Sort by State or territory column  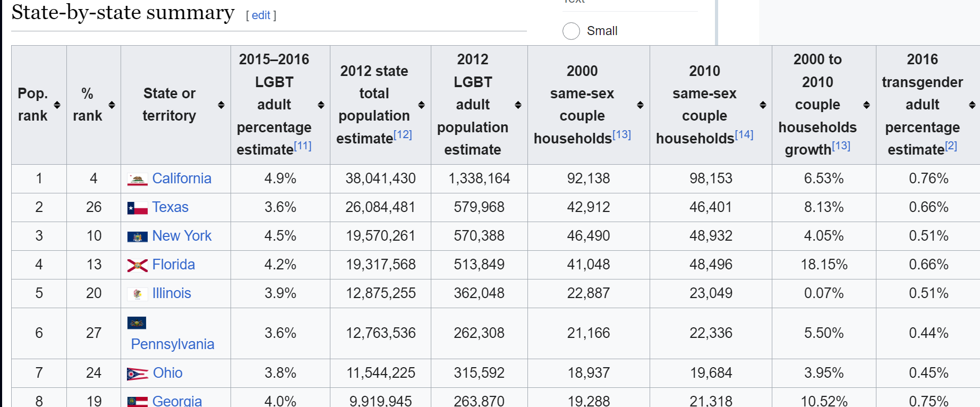point(221,105)
